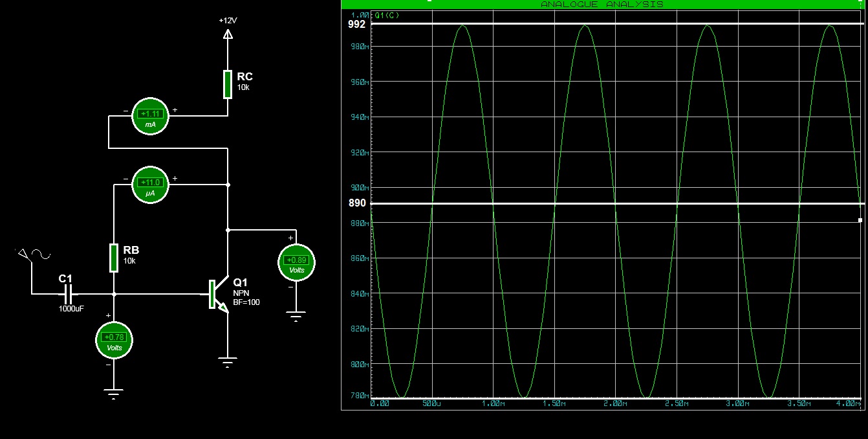This screenshot has width=868, height=439.
Task: Click the +12V power terminal arrow
Action: 227,33
